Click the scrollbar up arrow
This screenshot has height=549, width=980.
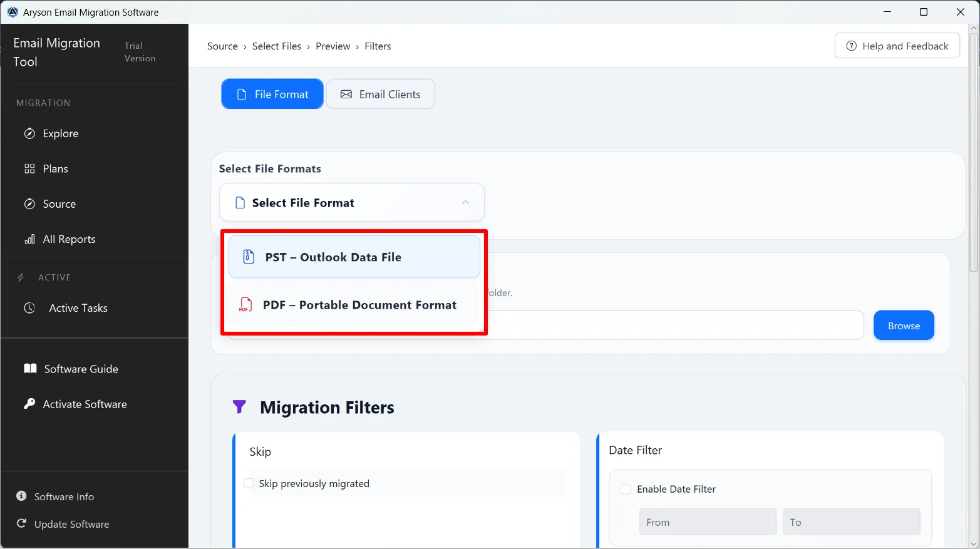974,28
